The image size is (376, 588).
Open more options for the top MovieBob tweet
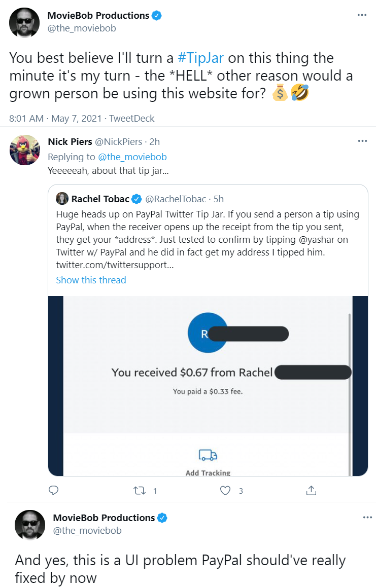[x=362, y=15]
